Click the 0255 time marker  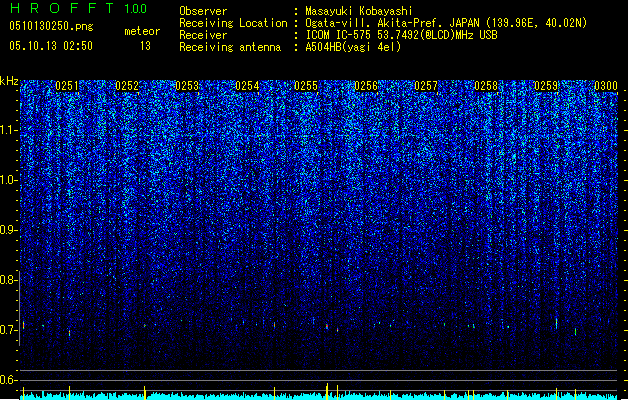[x=306, y=86]
